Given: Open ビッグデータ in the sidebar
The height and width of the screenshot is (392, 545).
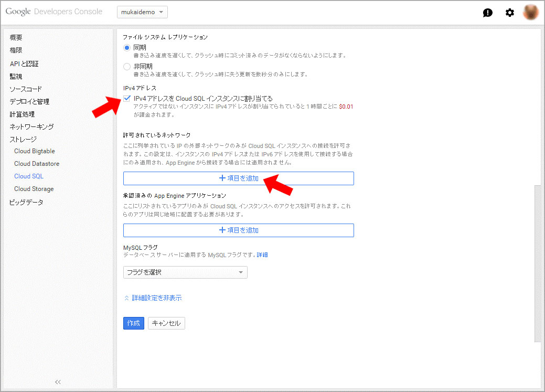Looking at the screenshot, I should pos(26,202).
